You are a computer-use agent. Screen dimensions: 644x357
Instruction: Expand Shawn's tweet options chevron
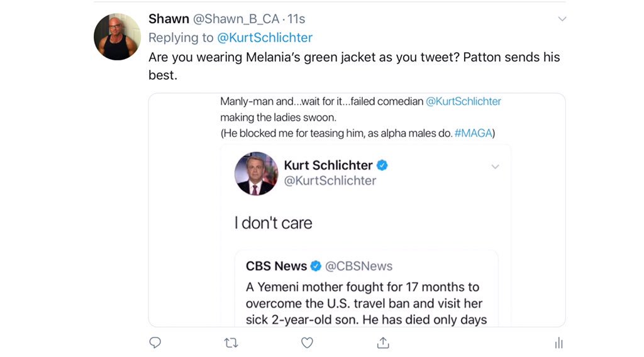click(562, 19)
